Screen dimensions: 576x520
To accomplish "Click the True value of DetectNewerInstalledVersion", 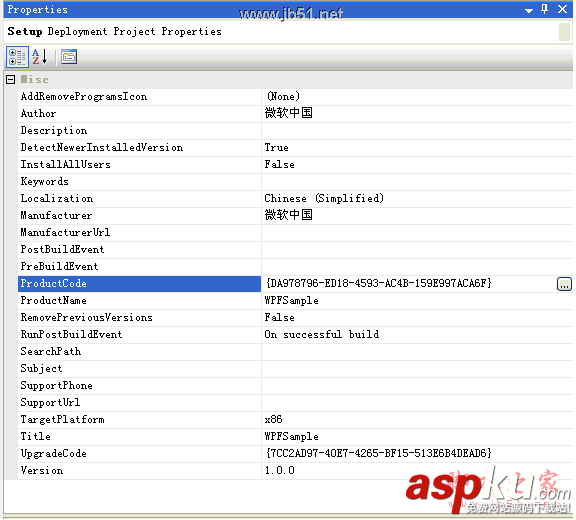I will pyautogui.click(x=276, y=148).
